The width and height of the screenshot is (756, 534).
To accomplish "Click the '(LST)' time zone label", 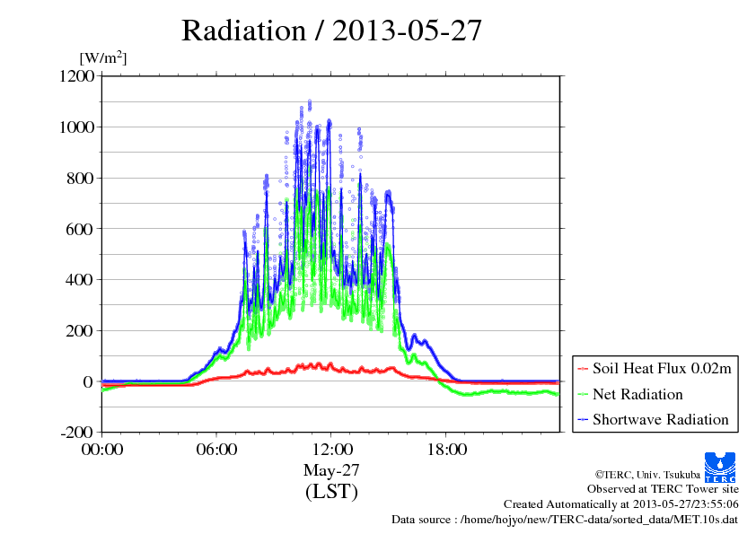I will (331, 491).
